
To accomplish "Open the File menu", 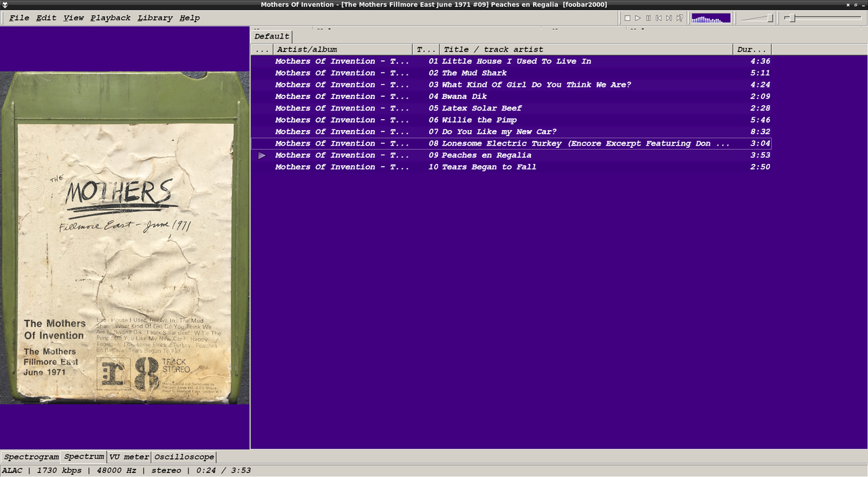I will pyautogui.click(x=19, y=18).
